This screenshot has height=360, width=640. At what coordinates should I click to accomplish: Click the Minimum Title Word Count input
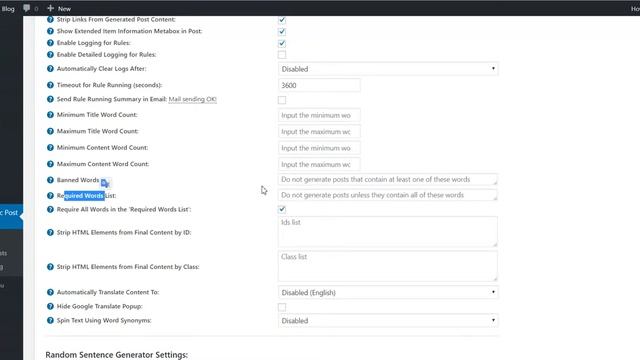319,116
